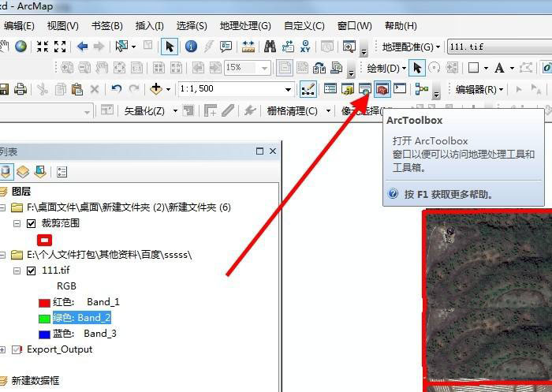Collapse the 裁剪范围 layer legend

tap(17, 224)
